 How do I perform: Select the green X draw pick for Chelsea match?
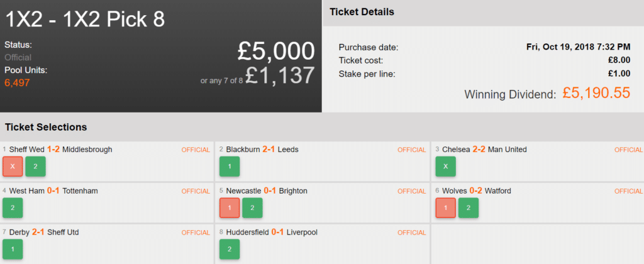[x=445, y=167]
